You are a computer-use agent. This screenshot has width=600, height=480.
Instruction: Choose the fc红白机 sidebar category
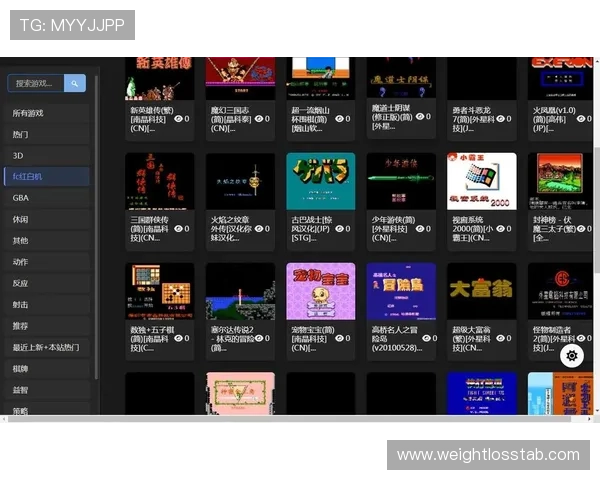[28, 177]
